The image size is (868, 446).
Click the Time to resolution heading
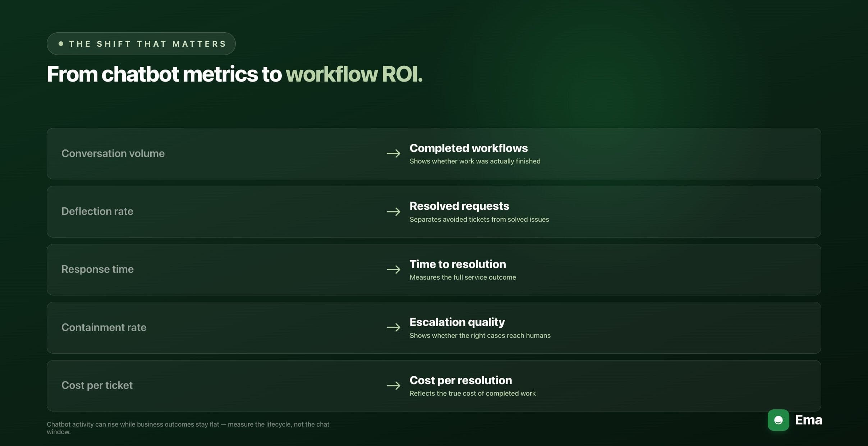click(x=458, y=264)
